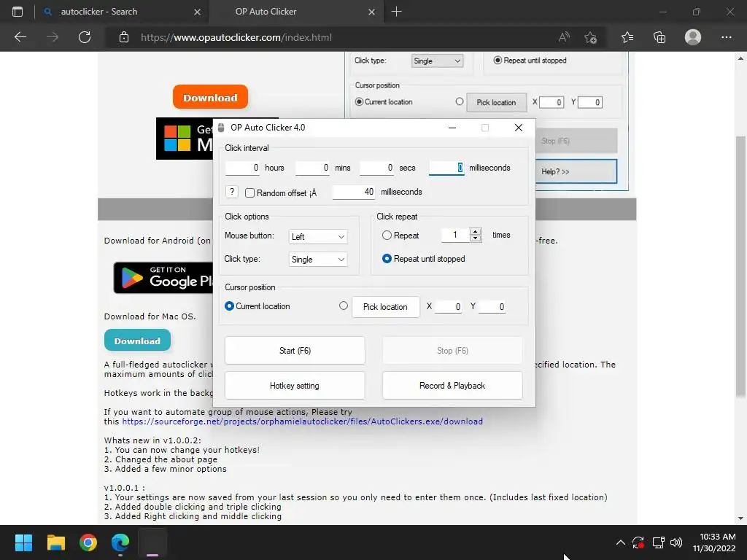Switch to the autoclicker - Search tab
747x560 pixels.
pos(99,12)
